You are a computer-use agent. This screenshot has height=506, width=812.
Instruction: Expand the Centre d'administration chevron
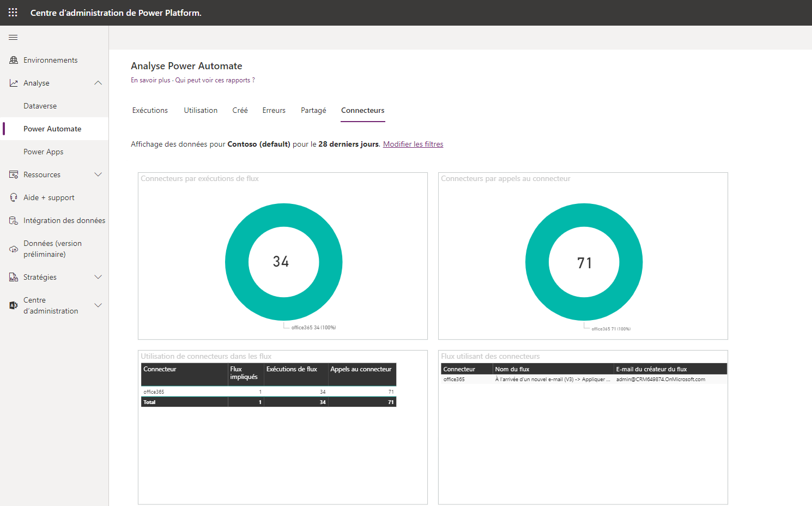98,305
